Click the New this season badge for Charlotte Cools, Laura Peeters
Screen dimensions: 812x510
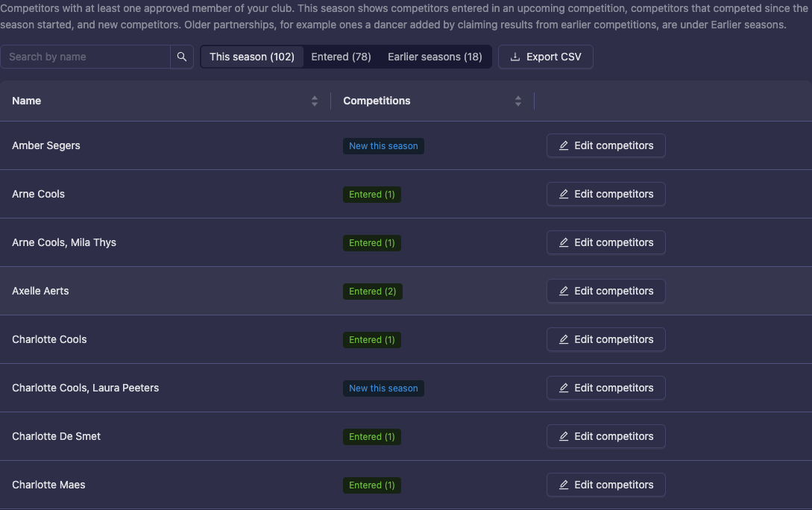[x=383, y=388]
